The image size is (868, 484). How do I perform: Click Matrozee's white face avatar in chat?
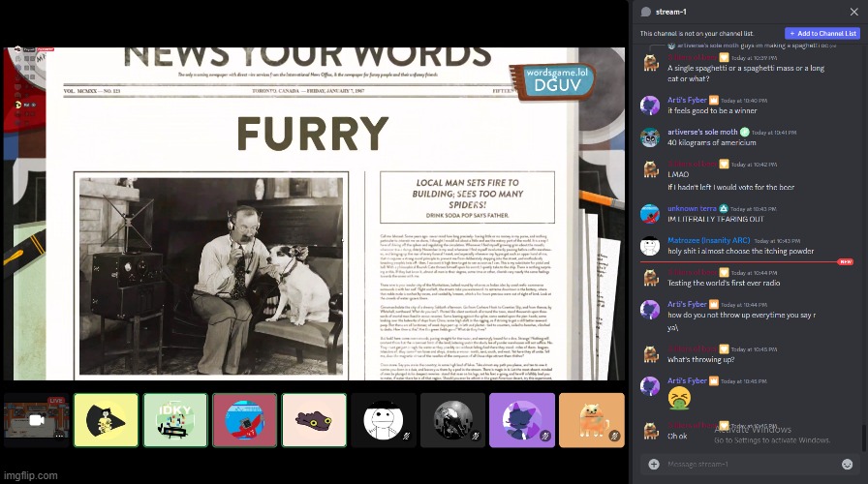(650, 246)
